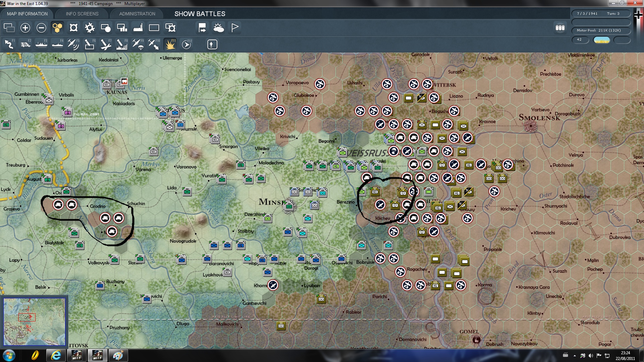Select F3 naval transport ship icon

(x=42, y=44)
